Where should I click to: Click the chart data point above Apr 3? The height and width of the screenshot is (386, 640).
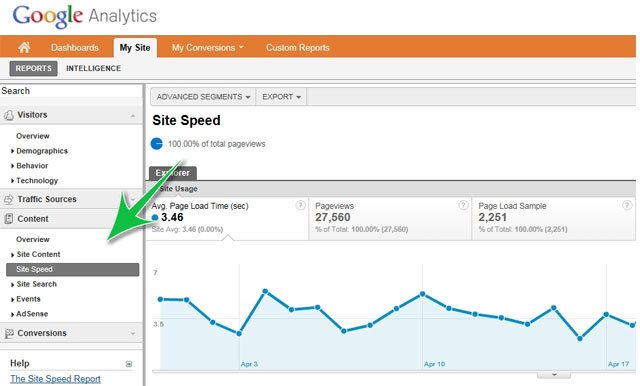[239, 334]
